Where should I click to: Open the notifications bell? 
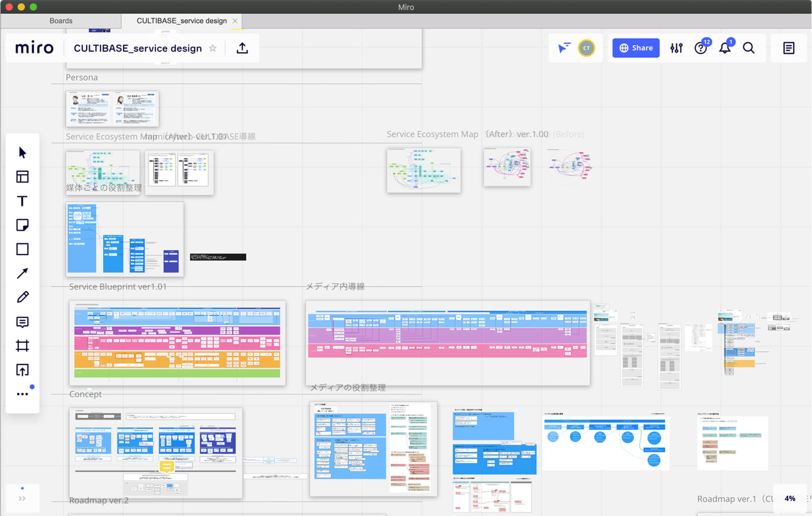(725, 48)
